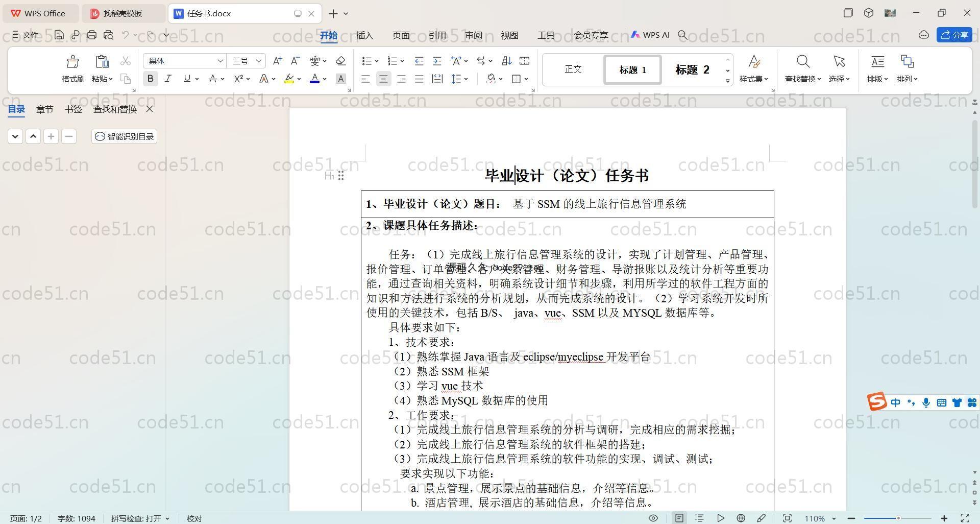This screenshot has height=524, width=980.
Task: Click the fit-page zoom icon in status bar
Action: (788, 518)
